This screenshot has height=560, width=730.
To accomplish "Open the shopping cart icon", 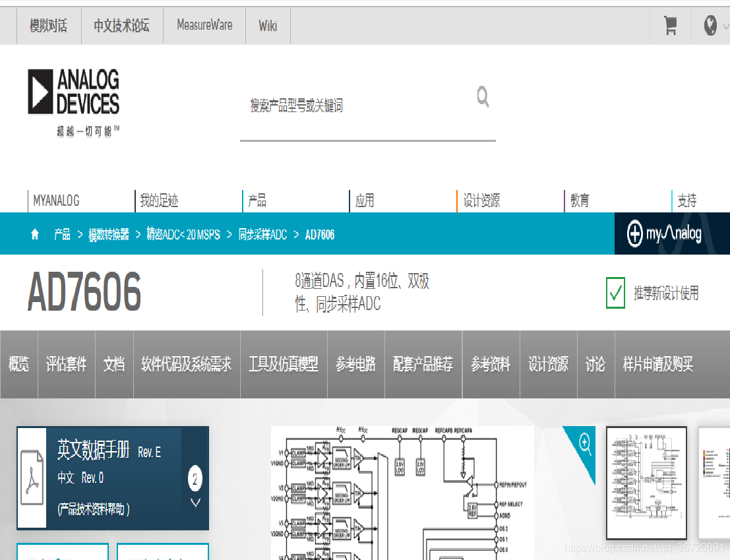I will pos(670,26).
